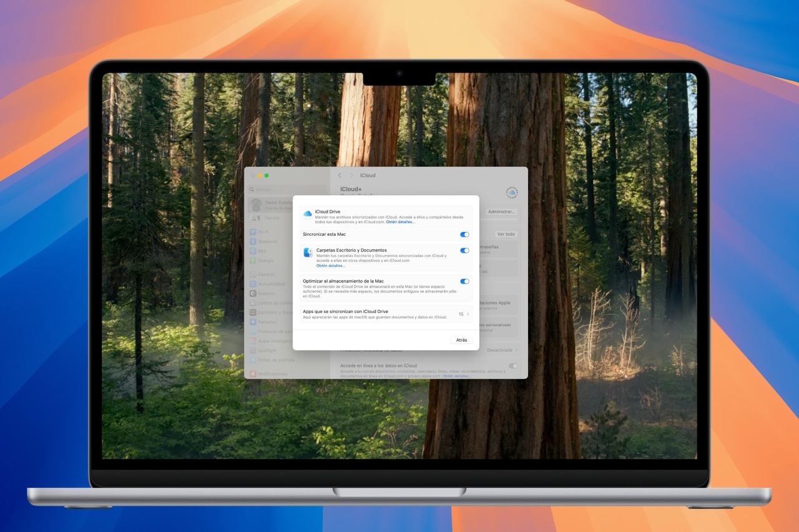Click the Ver todo button
The image size is (799, 532).
[506, 235]
